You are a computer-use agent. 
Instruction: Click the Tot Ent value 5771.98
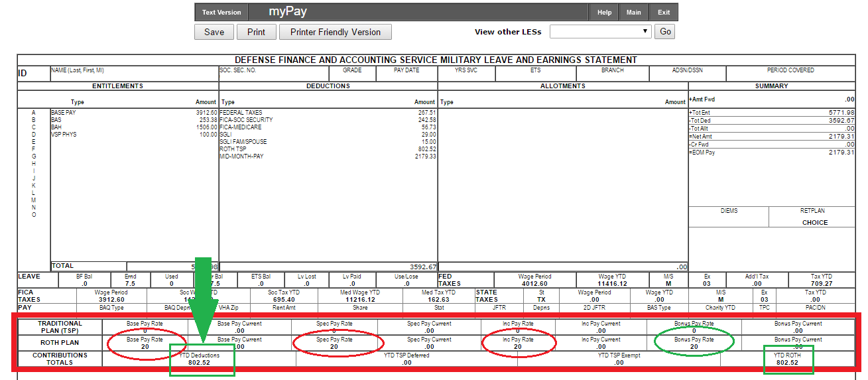841,113
